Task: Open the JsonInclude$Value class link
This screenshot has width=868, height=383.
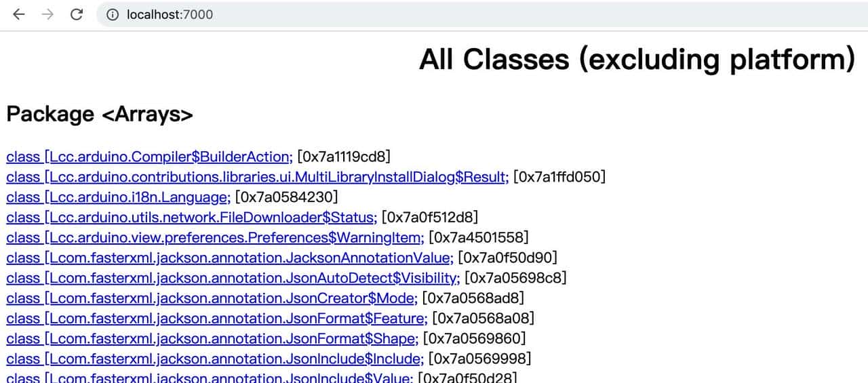Action: pos(209,378)
